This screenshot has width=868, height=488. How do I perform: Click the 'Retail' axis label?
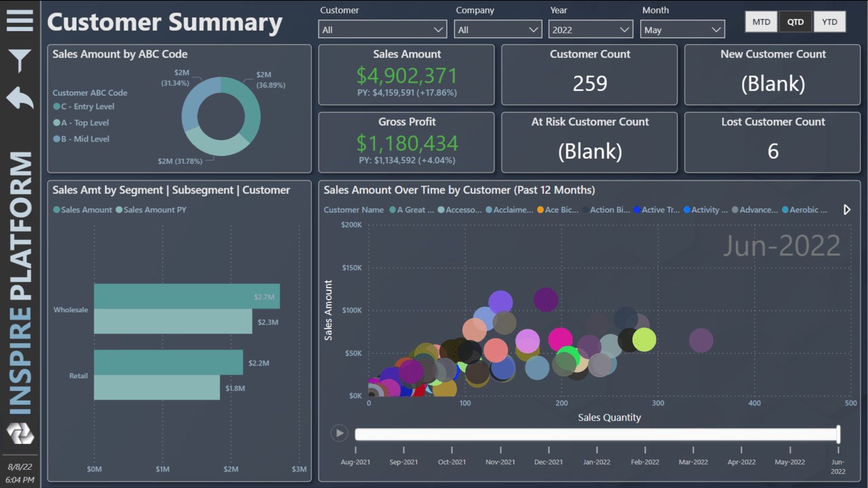[x=79, y=375]
